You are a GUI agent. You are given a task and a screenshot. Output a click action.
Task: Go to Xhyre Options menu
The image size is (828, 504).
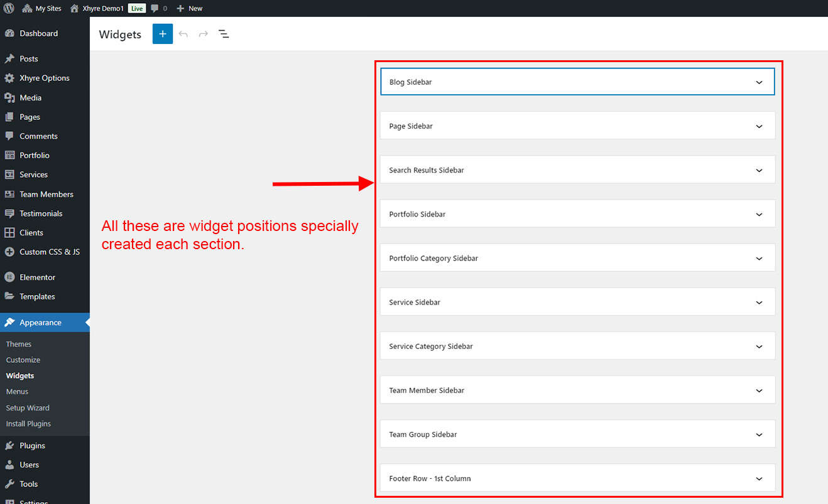pyautogui.click(x=44, y=78)
